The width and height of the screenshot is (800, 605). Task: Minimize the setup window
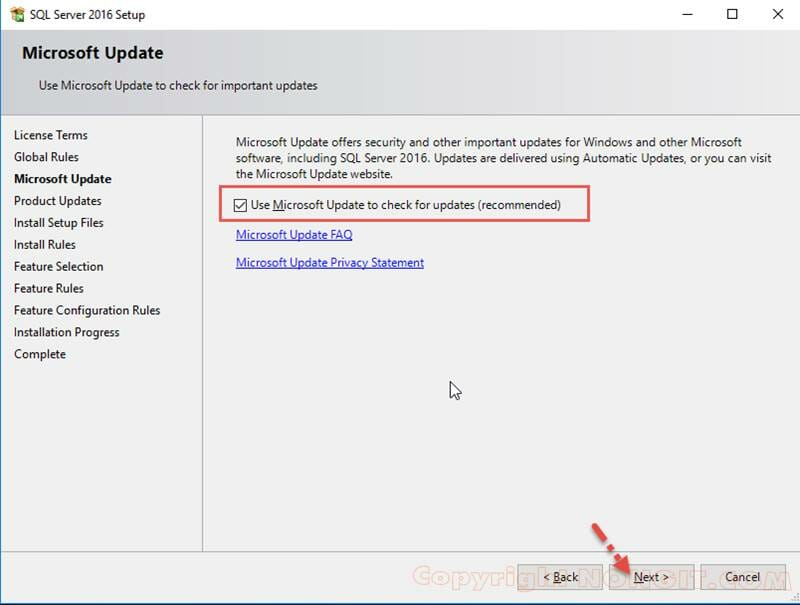pyautogui.click(x=686, y=14)
